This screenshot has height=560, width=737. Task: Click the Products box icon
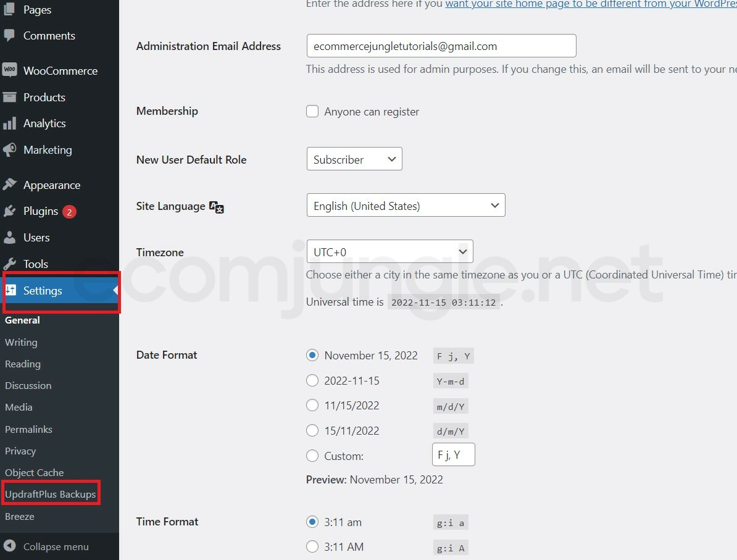9,97
